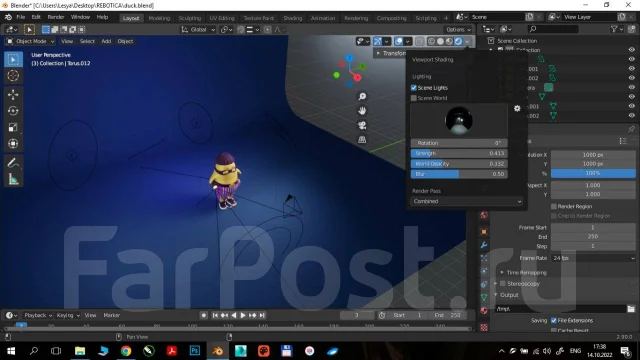This screenshot has height=360, width=640.
Task: Switch to the Shading workspace tab
Action: click(293, 18)
